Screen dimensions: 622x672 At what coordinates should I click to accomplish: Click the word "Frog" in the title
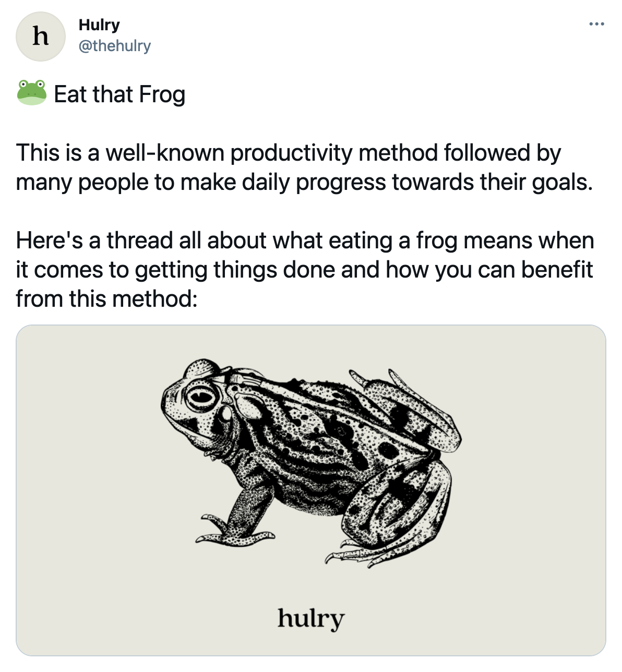[x=162, y=94]
